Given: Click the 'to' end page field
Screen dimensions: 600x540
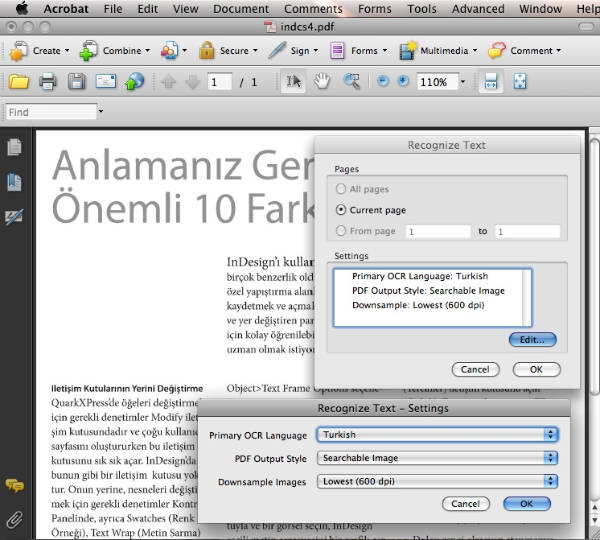Looking at the screenshot, I should coord(528,231).
